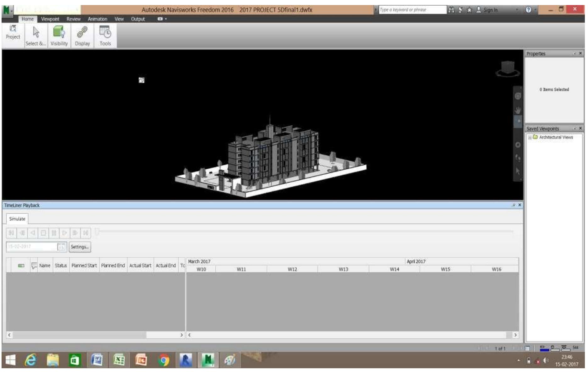Switch to the Viewpoint ribbon tab

pos(50,19)
